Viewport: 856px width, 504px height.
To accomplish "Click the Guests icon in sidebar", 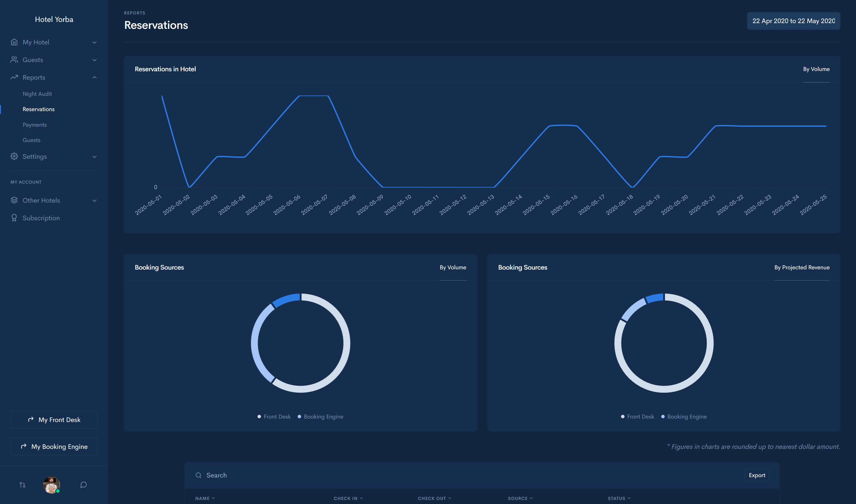I will tap(14, 60).
